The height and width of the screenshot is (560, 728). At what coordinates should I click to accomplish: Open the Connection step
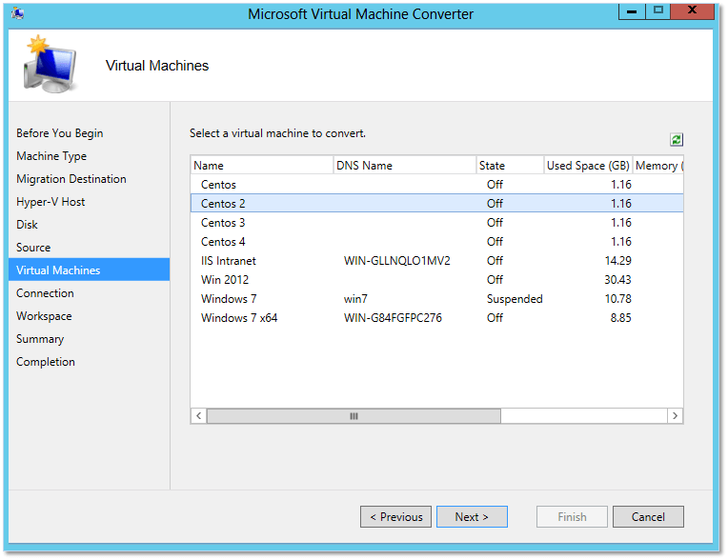45,293
